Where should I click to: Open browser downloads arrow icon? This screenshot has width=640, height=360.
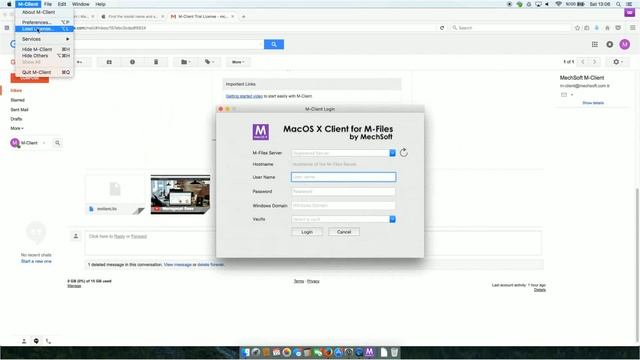point(597,28)
